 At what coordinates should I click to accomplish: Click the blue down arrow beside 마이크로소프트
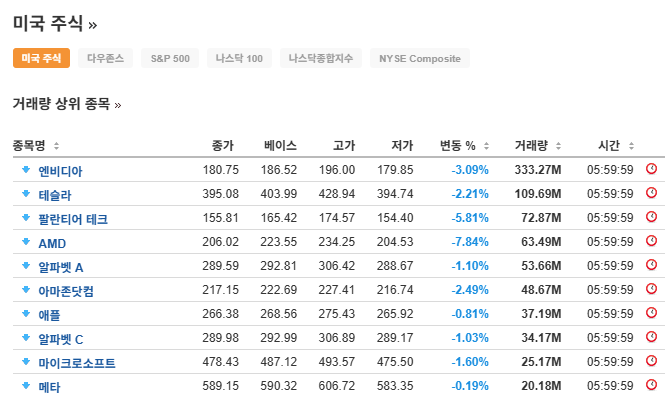point(26,361)
